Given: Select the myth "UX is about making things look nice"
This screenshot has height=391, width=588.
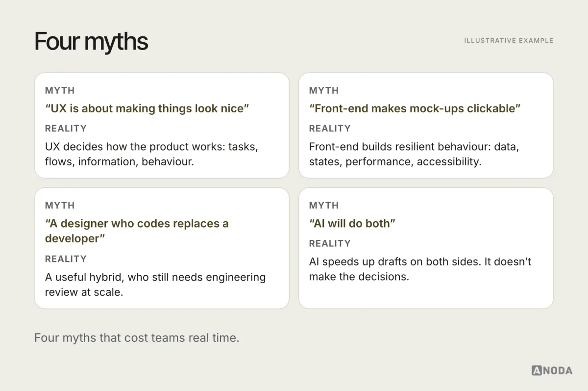Looking at the screenshot, I should (x=147, y=108).
